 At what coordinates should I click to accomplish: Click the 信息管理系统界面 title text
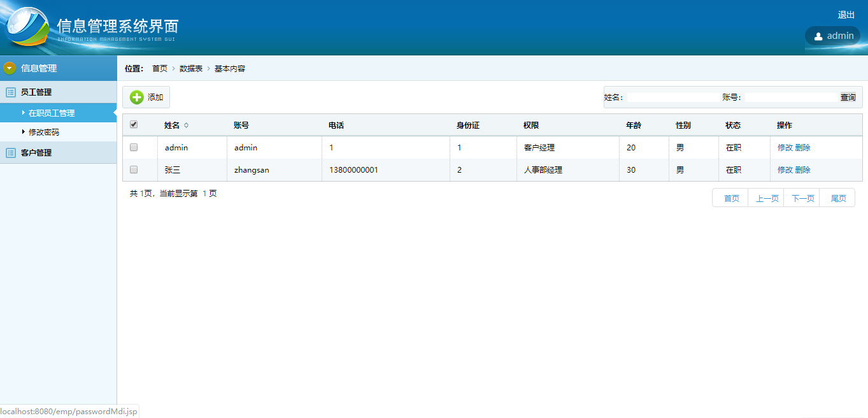(x=118, y=26)
